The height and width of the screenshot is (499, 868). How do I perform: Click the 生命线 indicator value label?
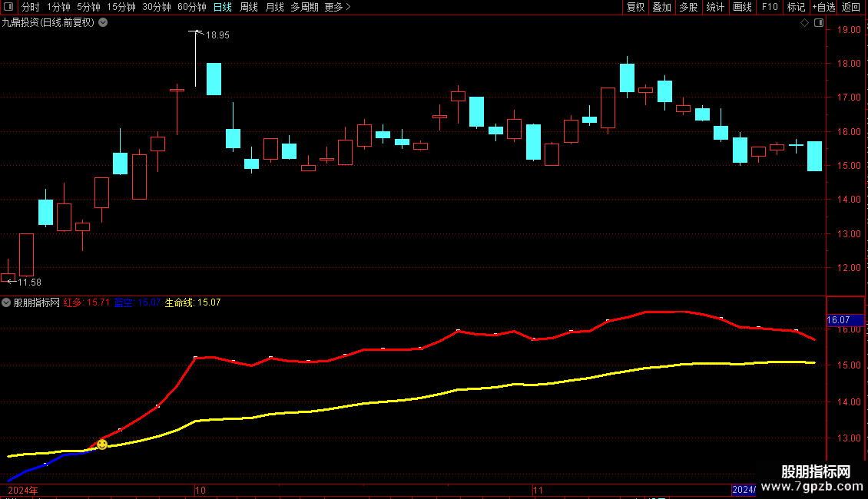[x=193, y=302]
